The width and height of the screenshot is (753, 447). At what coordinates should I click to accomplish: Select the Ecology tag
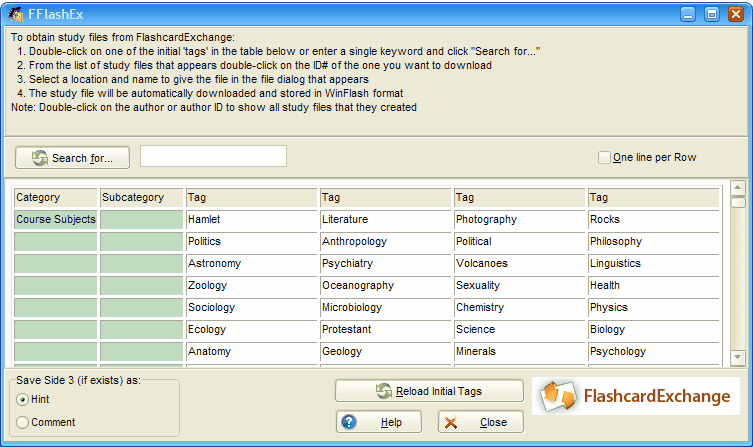[x=252, y=330]
